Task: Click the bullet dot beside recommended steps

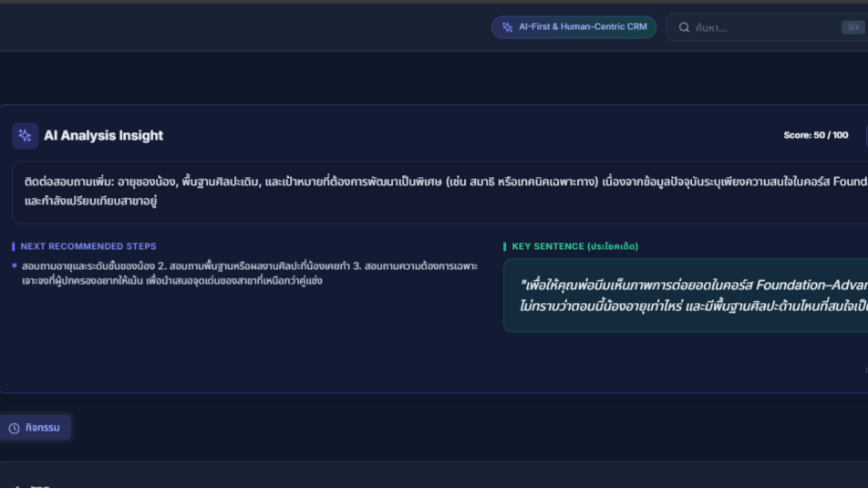Action: click(x=15, y=266)
